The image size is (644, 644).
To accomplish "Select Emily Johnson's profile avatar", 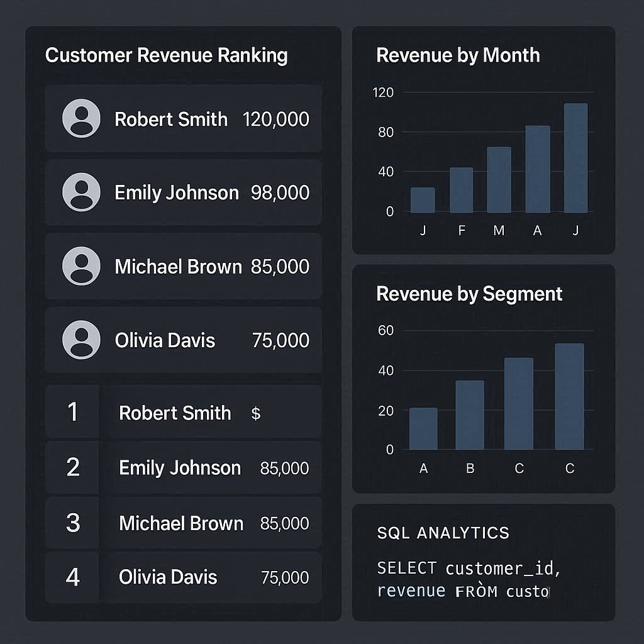I will coord(81,192).
